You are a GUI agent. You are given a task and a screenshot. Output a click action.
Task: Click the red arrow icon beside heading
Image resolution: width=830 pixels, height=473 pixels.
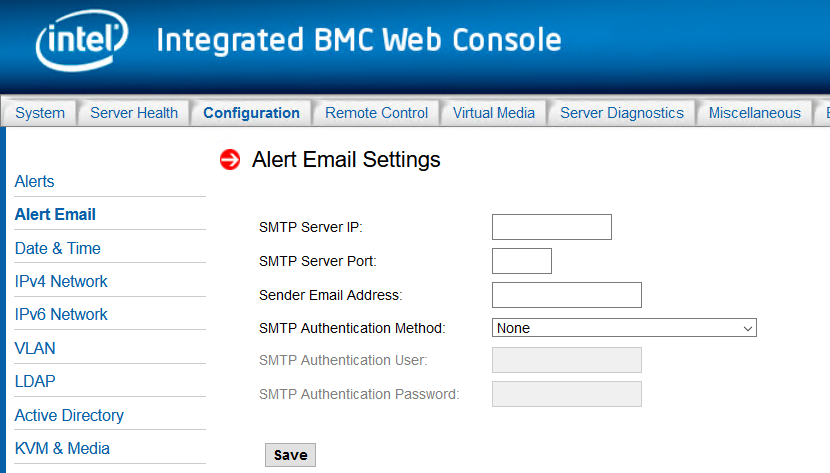click(x=230, y=160)
